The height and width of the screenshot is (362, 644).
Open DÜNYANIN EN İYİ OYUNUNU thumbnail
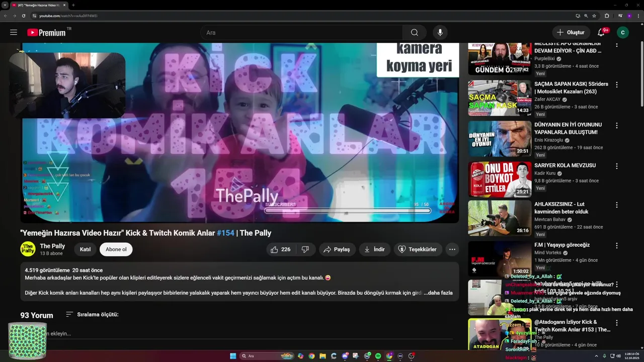tap(500, 138)
